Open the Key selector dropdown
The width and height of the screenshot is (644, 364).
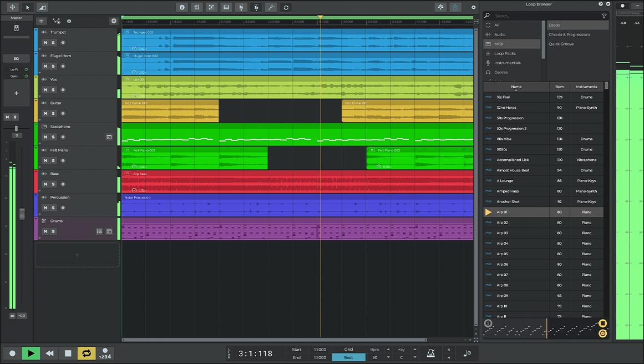415,357
